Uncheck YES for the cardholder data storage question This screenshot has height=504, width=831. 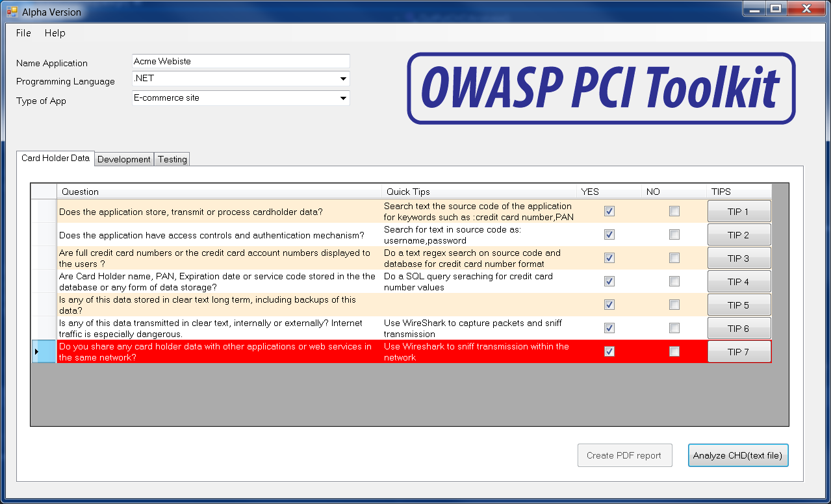[x=609, y=210]
